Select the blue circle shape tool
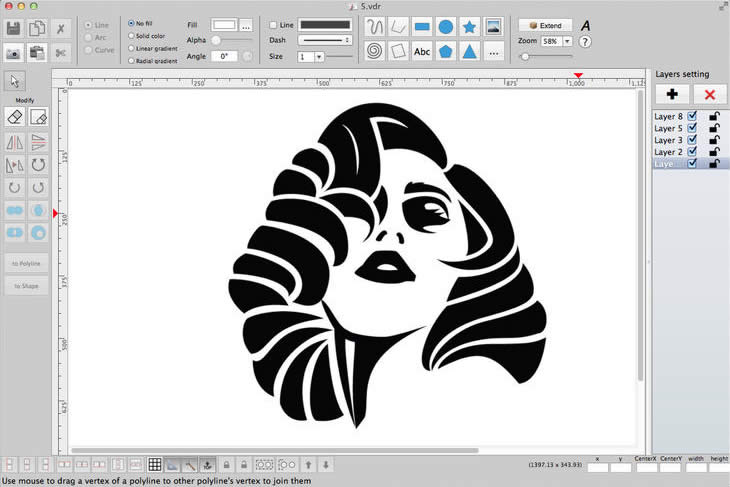 pyautogui.click(x=446, y=27)
